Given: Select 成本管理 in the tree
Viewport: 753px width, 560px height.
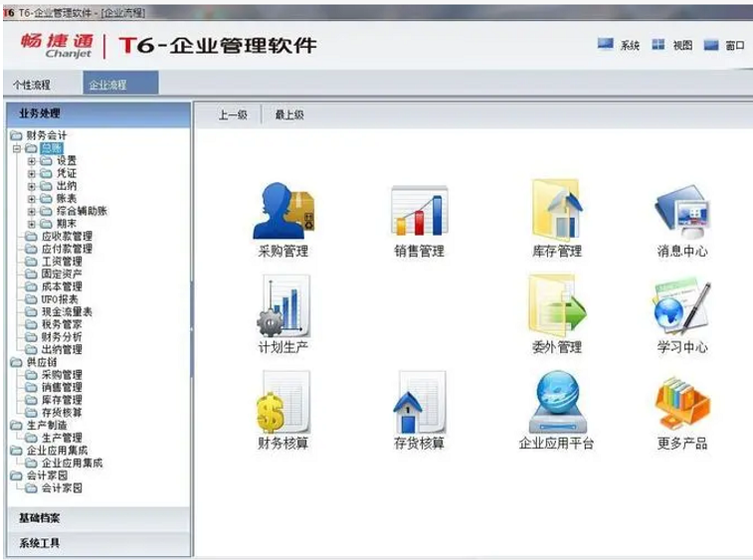Looking at the screenshot, I should pos(62,286).
